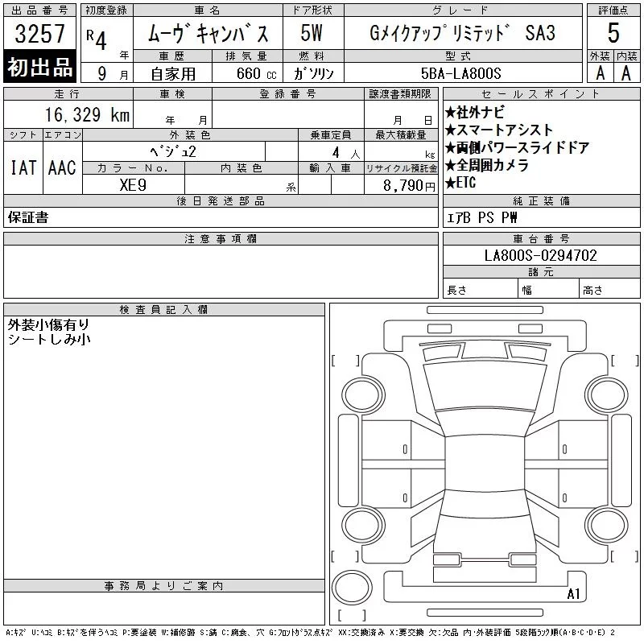Click A1 damage mark on rear bumper
Image resolution: width=644 pixels, height=644 pixels.
pos(573,594)
